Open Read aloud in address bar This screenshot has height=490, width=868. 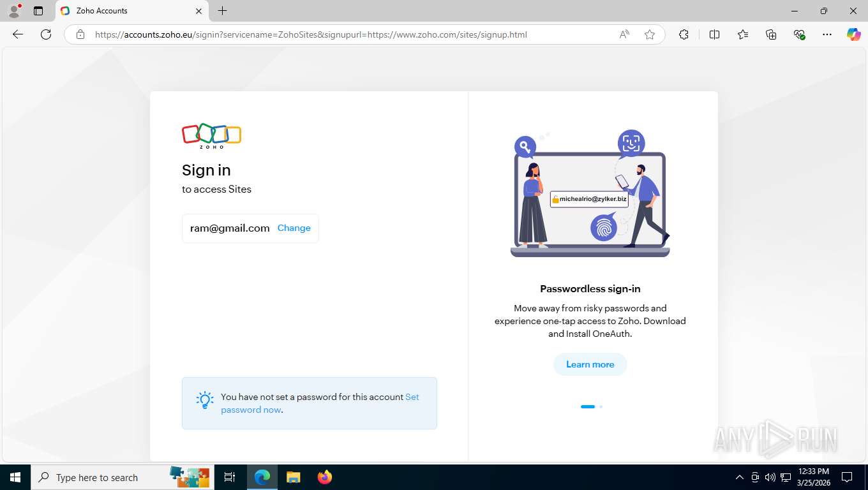click(x=624, y=34)
